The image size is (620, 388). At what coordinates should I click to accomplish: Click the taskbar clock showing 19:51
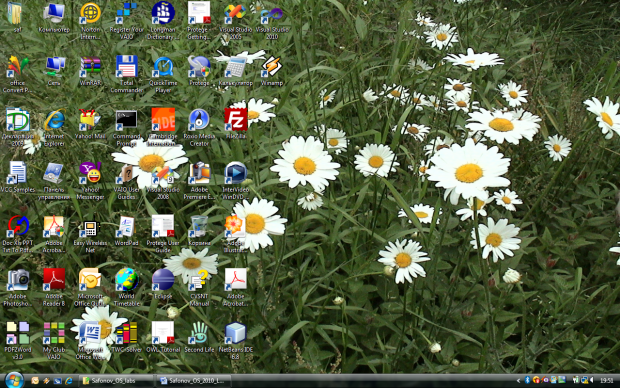[606, 380]
